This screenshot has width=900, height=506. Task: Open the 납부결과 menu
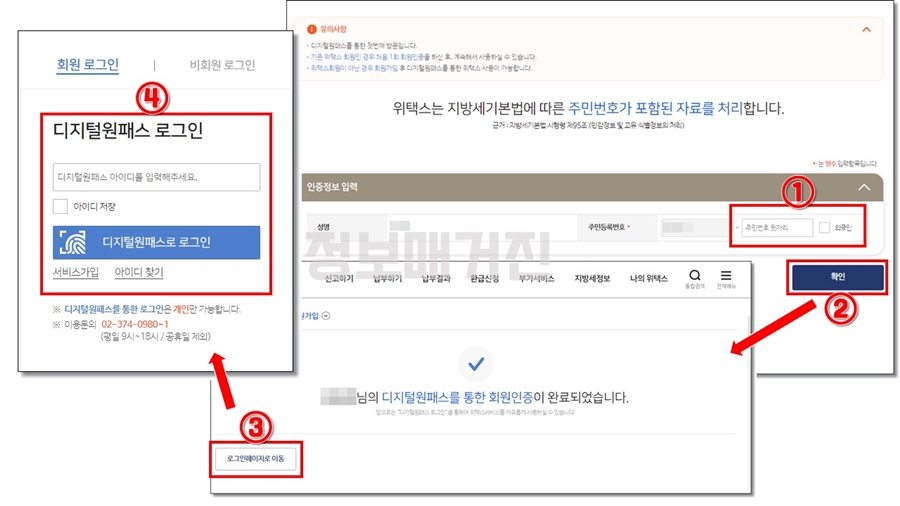(x=436, y=279)
